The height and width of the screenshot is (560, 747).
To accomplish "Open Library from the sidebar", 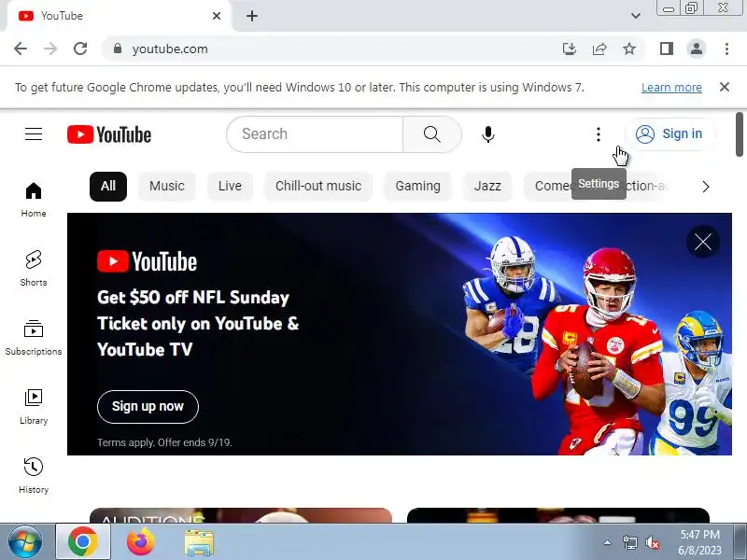I will tap(34, 407).
